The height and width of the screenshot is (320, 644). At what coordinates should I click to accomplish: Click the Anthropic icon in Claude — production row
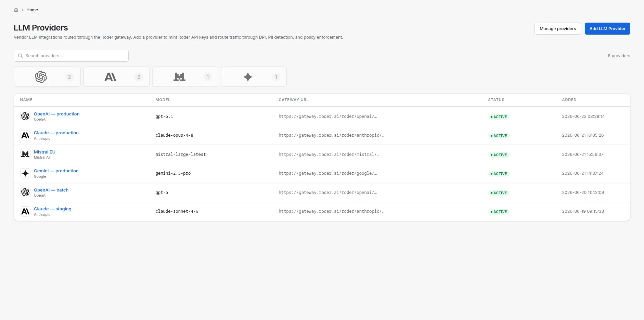[x=25, y=135]
